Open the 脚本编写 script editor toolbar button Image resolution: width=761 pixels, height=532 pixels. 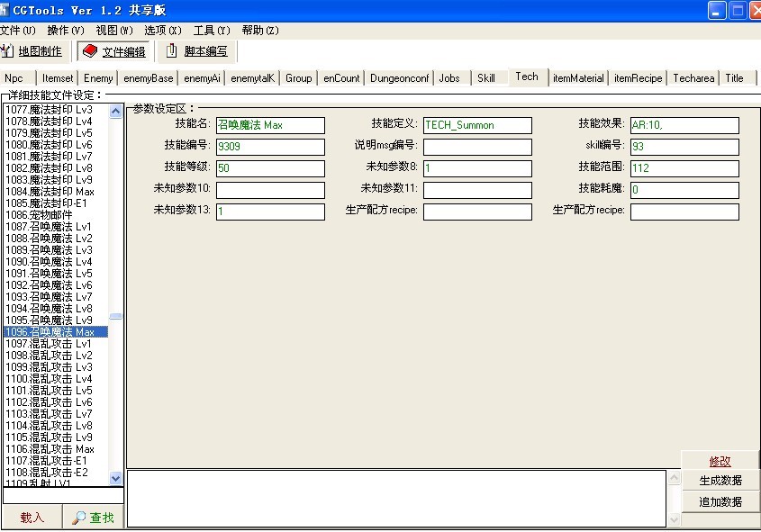pos(196,51)
